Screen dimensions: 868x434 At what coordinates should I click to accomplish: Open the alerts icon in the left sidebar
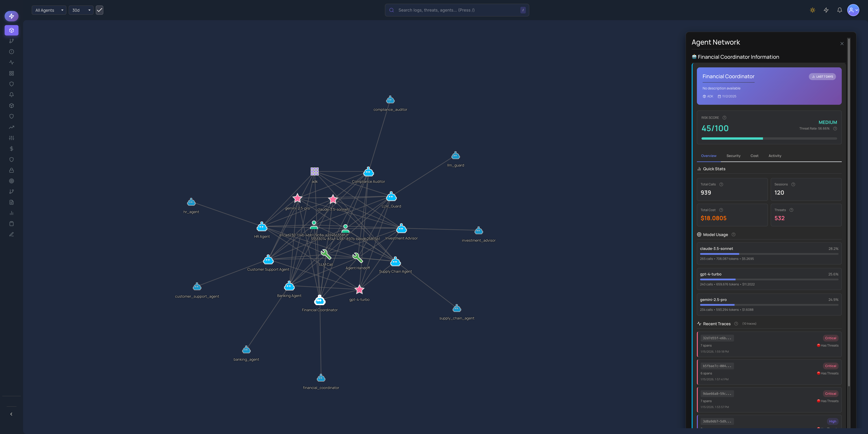11,95
